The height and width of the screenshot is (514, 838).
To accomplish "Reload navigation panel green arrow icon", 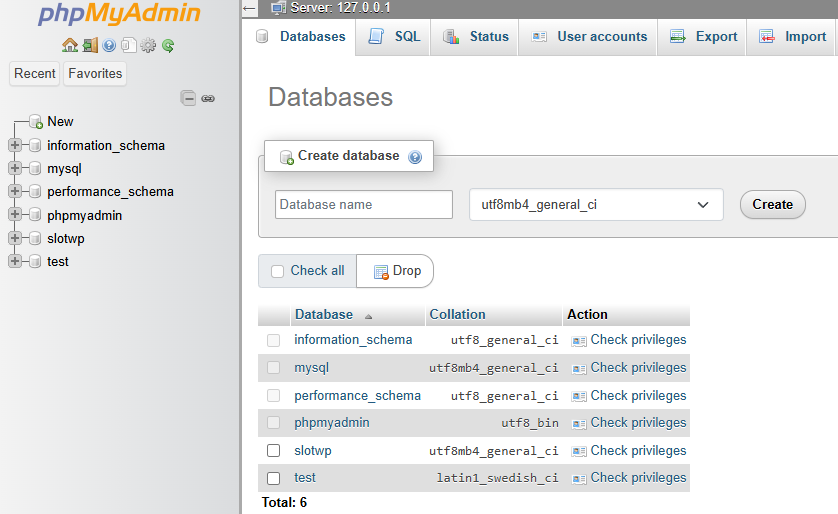I will pos(168,45).
